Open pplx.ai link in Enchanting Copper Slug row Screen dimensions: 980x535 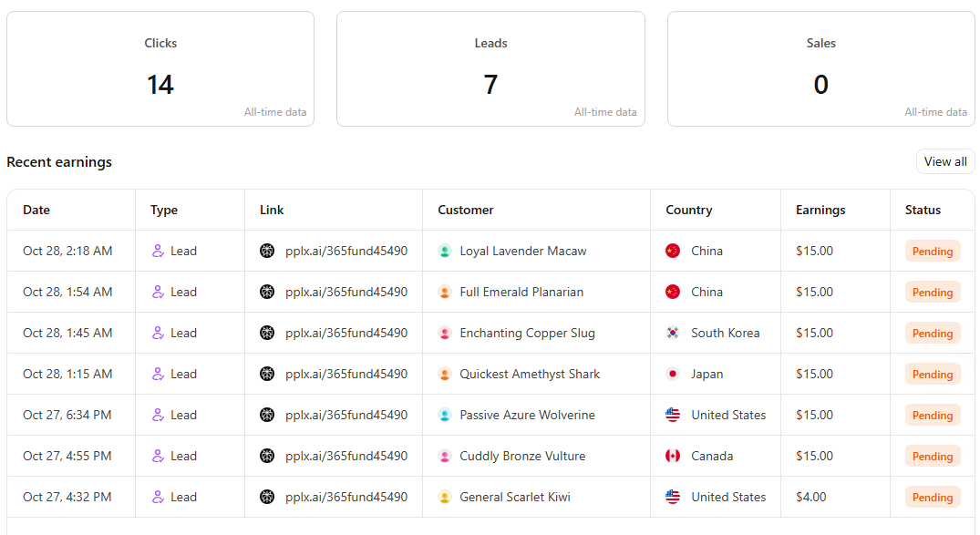[346, 333]
